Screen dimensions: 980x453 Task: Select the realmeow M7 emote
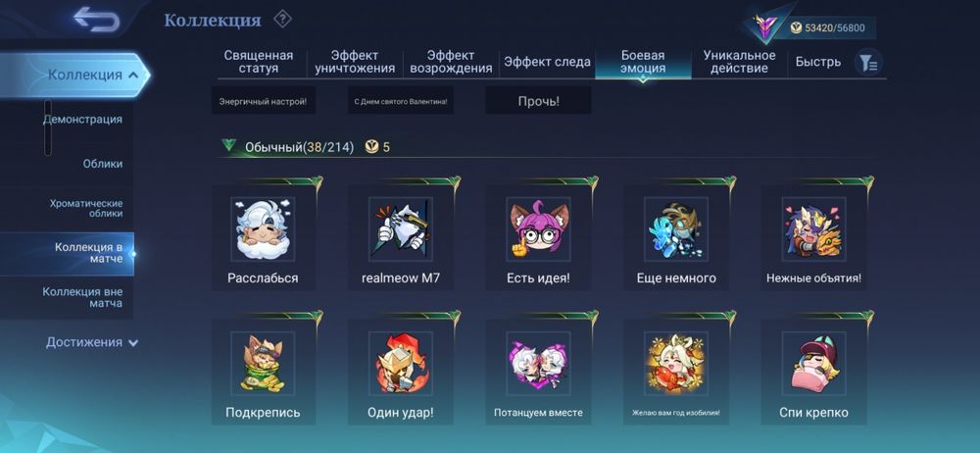tap(401, 237)
